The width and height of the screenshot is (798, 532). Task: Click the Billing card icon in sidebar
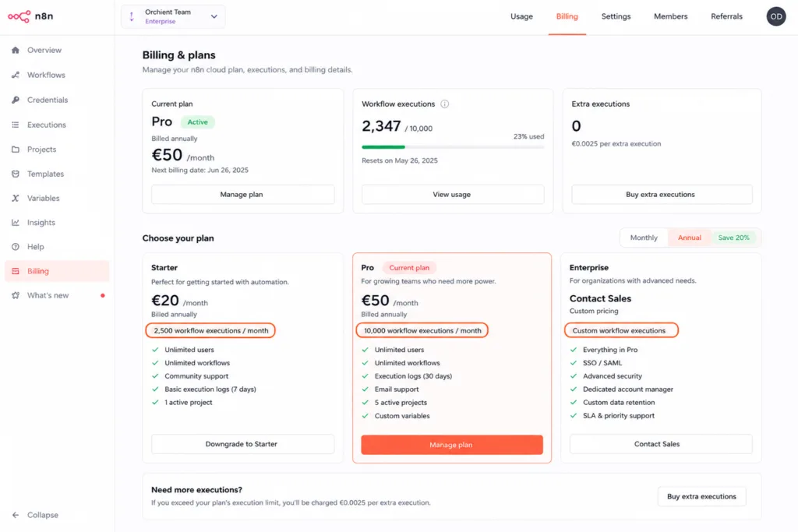16,271
